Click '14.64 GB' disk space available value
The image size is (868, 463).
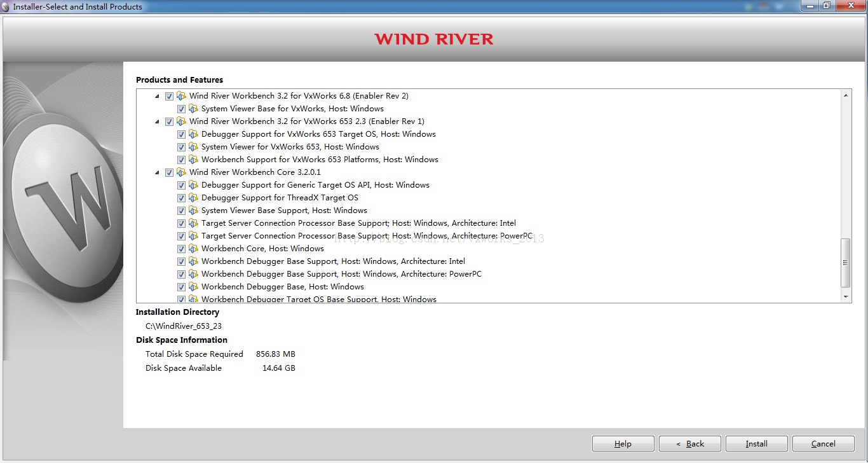[x=279, y=368]
